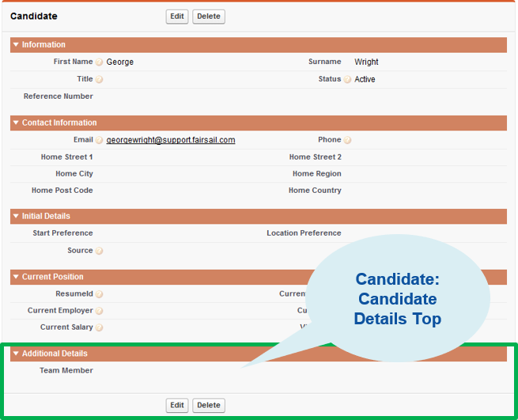Click the help icon beside Phone
This screenshot has width=518, height=420.
(347, 141)
